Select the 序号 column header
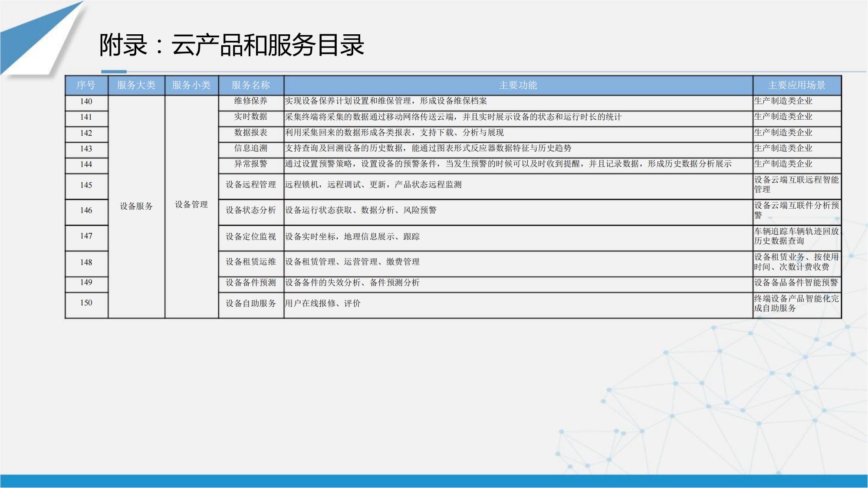This screenshot has height=488, width=868. [x=86, y=85]
